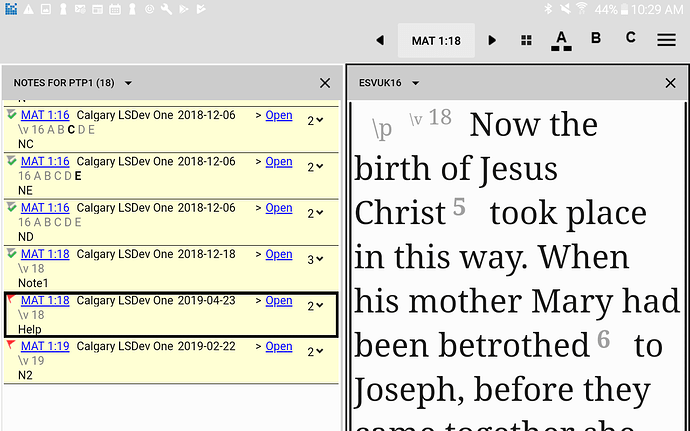Expand the 2 comments chevron on NE note
Viewport: 690px width, 431px height.
point(315,167)
